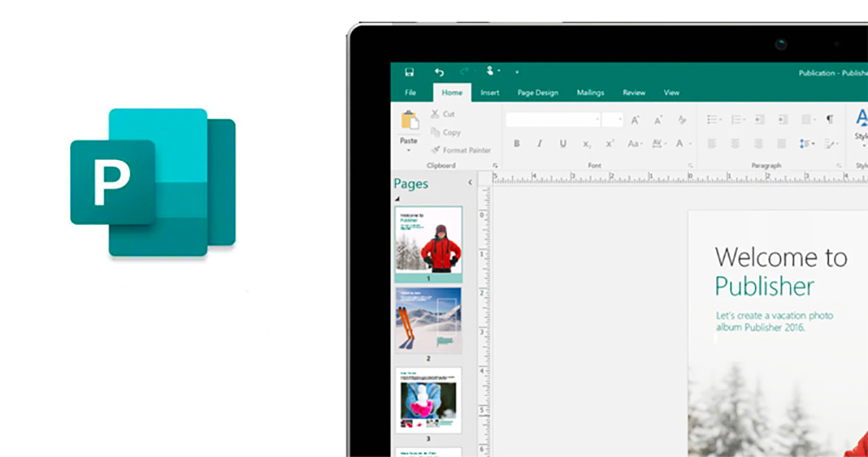Click the Numbering list icon
Viewport: 868px width, 457px height.
click(x=736, y=120)
